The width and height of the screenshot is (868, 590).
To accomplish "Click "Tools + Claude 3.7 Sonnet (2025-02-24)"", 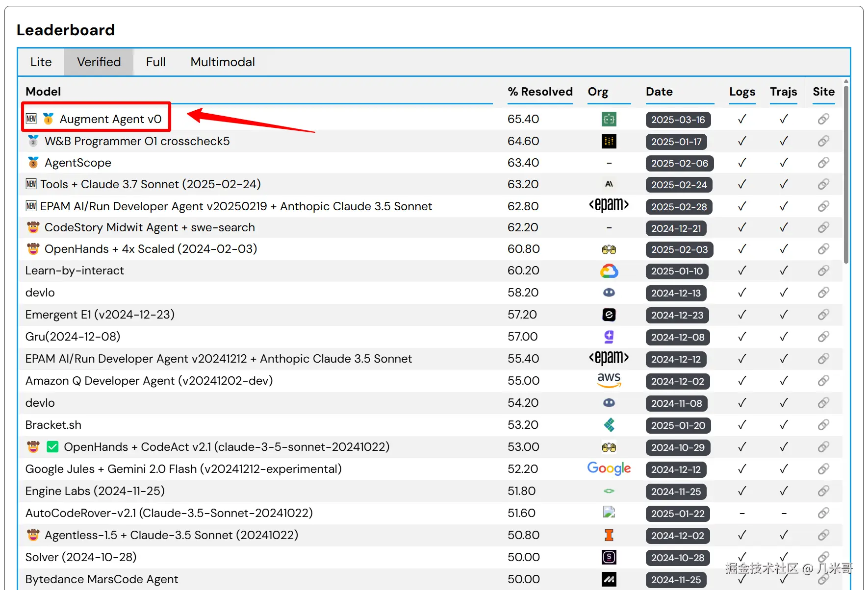I will pos(151,184).
